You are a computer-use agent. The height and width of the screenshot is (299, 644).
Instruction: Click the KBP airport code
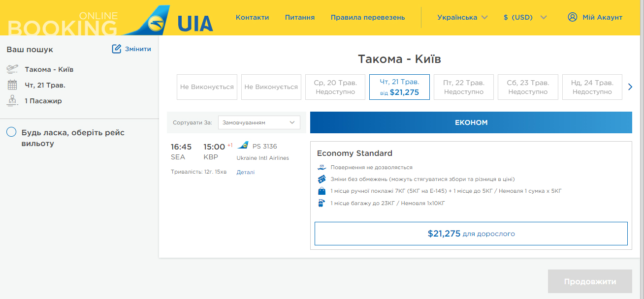click(211, 157)
